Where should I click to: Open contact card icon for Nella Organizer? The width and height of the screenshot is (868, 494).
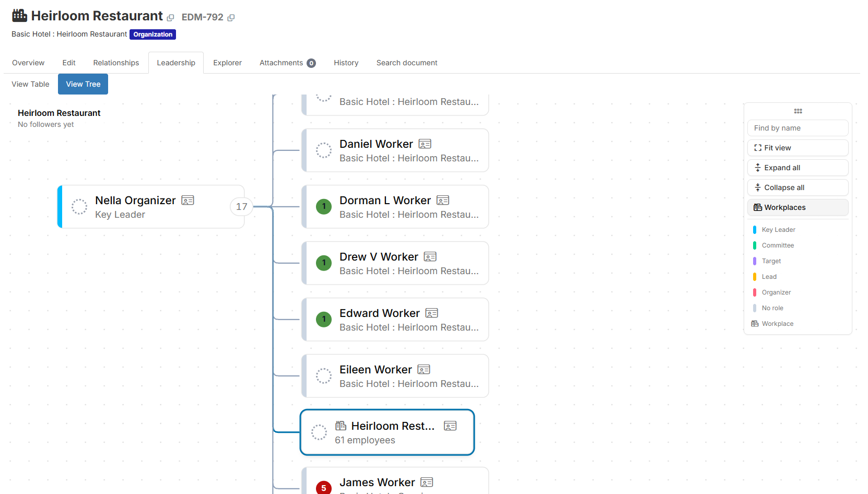(x=188, y=201)
